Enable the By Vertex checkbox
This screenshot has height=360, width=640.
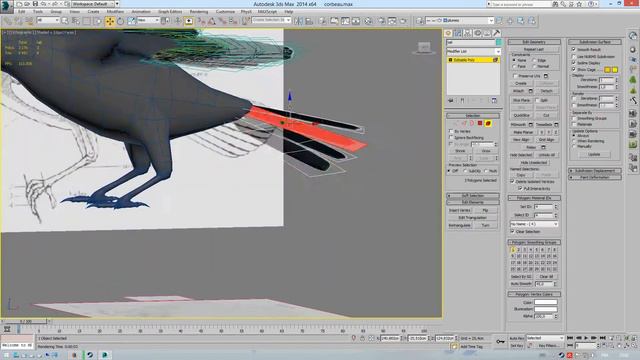451,131
